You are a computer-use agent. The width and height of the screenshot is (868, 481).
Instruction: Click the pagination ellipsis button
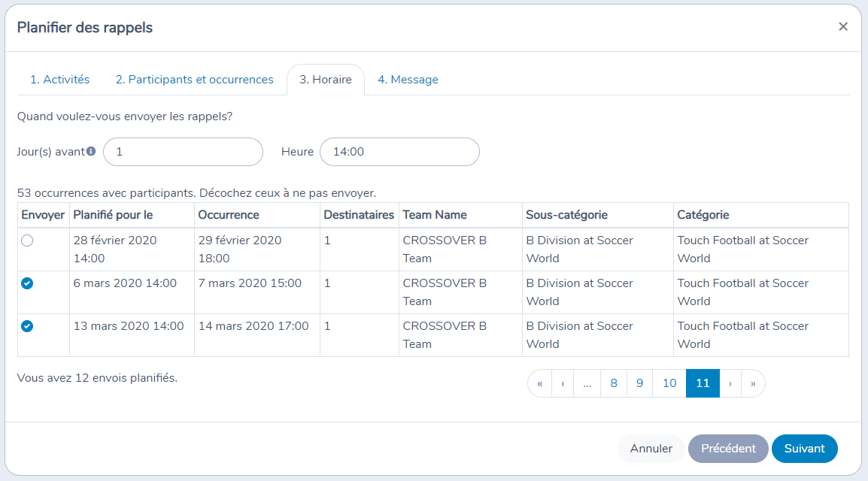(587, 383)
